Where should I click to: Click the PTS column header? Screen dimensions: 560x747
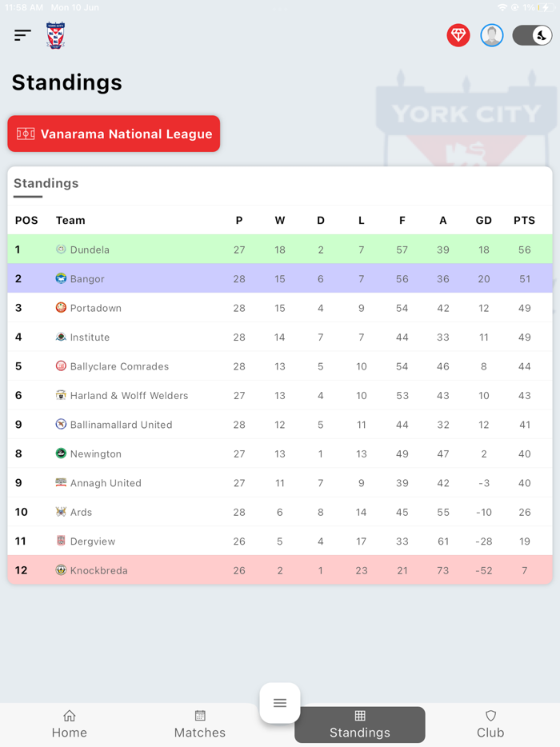point(524,220)
